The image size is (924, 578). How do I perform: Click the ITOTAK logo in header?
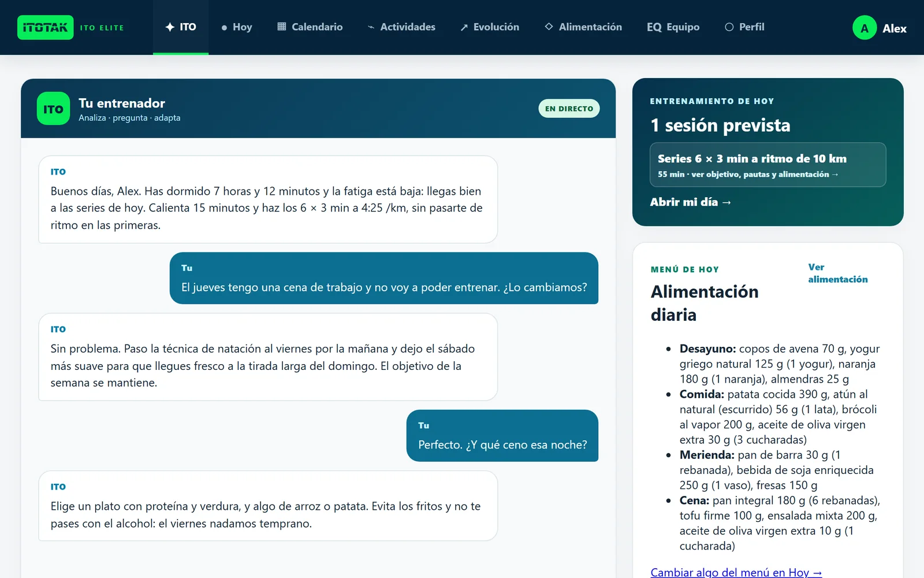pos(45,27)
